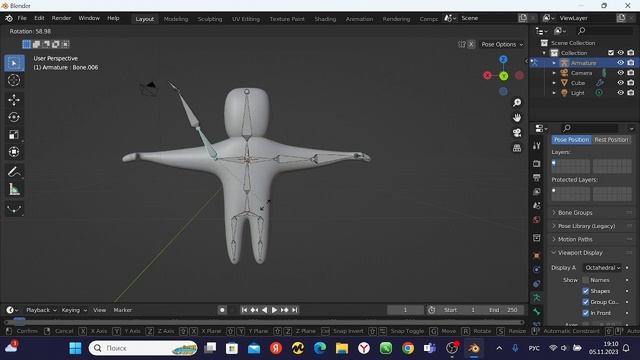Hide the Cube via eye icon
Screen dimensions: 640x360
tap(620, 82)
